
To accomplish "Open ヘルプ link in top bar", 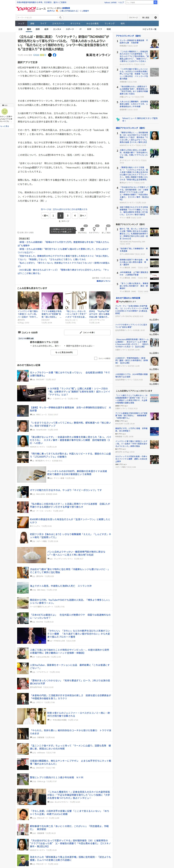I will click(x=121, y=2).
